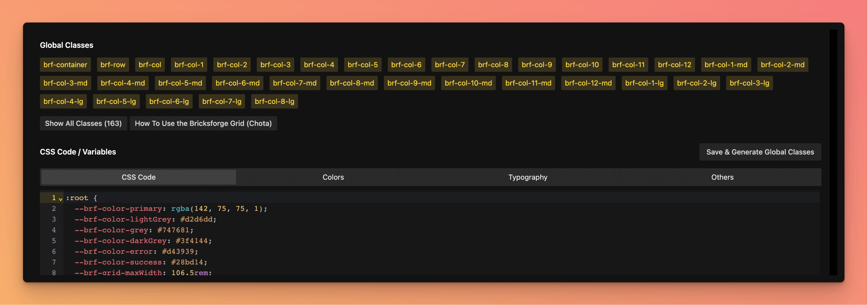Image resolution: width=868 pixels, height=305 pixels.
Task: Click the brf-col-8-md tag
Action: tap(352, 83)
